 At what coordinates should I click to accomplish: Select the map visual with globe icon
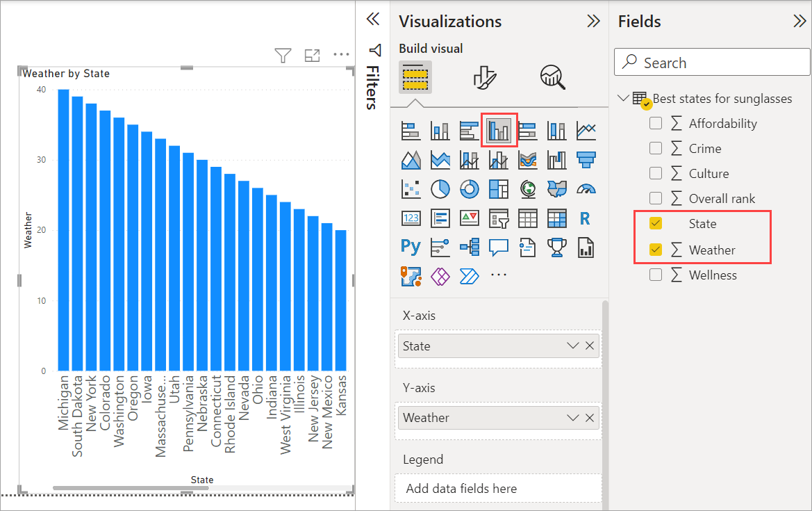(527, 188)
